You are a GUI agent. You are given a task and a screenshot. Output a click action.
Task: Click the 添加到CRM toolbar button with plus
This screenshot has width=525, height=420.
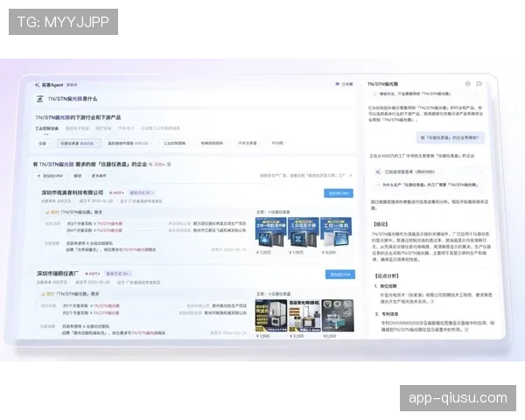tap(50, 176)
